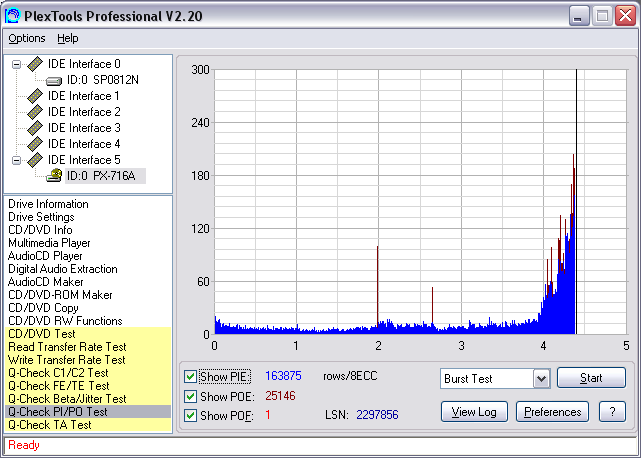This screenshot has height=458, width=641.
Task: Click the PlexTools app icon in title bar
Action: coord(13,16)
